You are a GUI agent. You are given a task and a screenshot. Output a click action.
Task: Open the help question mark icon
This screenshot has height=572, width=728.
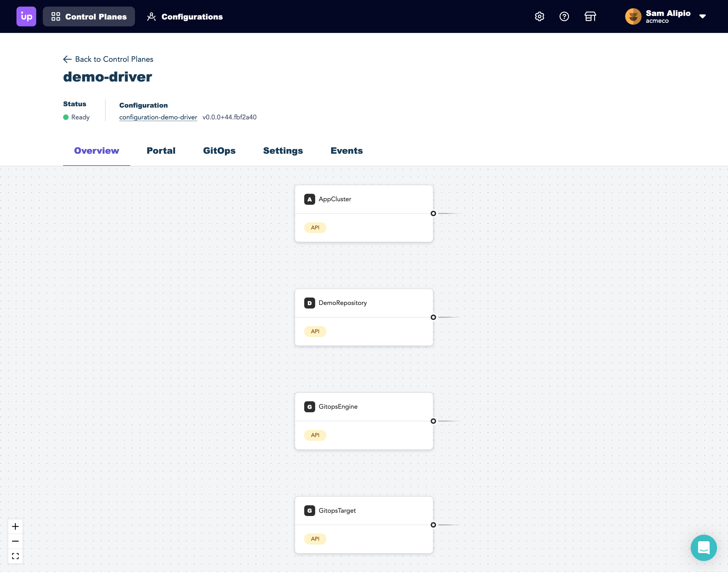click(564, 16)
